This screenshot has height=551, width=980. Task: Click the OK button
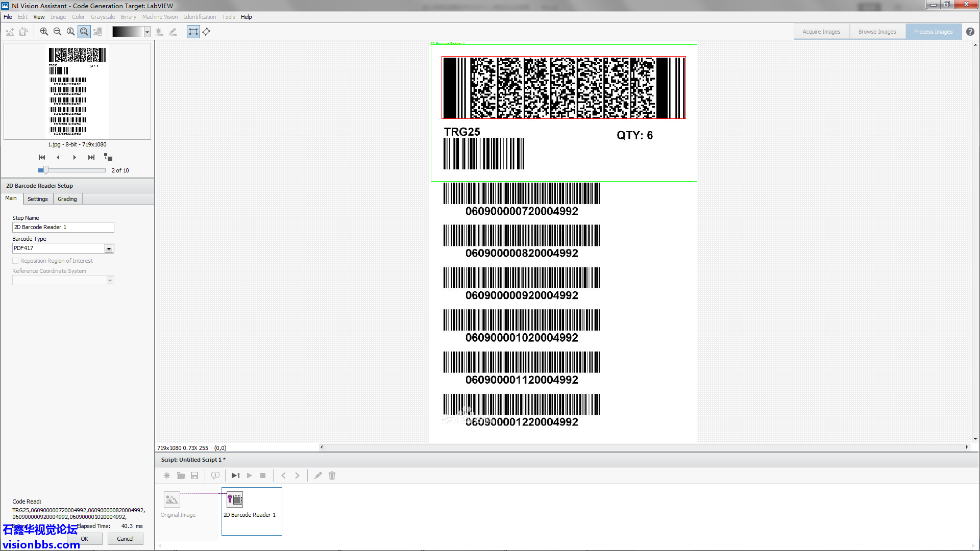tap(85, 539)
